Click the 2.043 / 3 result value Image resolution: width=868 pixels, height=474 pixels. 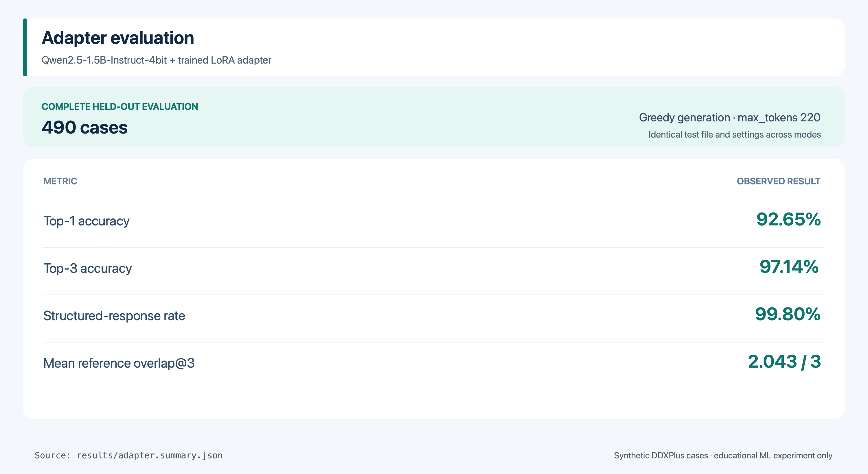pos(784,362)
